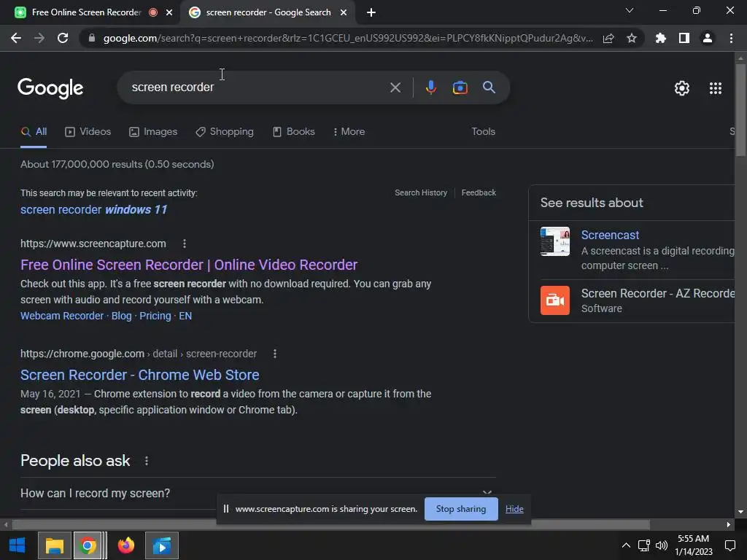The width and height of the screenshot is (747, 560).
Task: Open options for Chrome Web Store result
Action: coord(274,354)
